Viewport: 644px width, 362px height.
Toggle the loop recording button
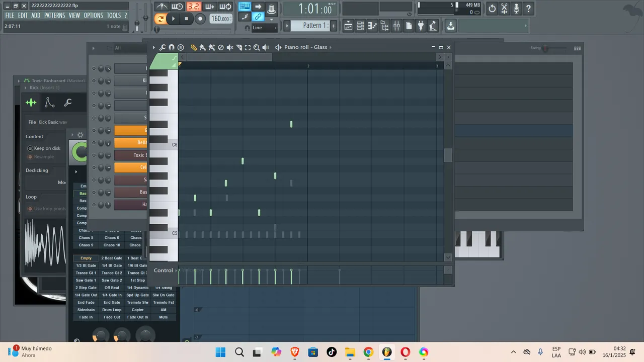pyautogui.click(x=226, y=7)
